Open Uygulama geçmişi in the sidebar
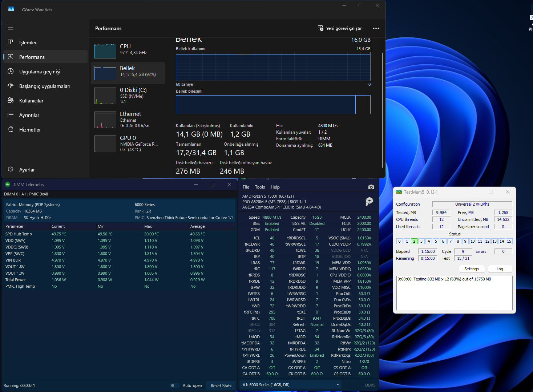This screenshot has width=533, height=392. 45,72
